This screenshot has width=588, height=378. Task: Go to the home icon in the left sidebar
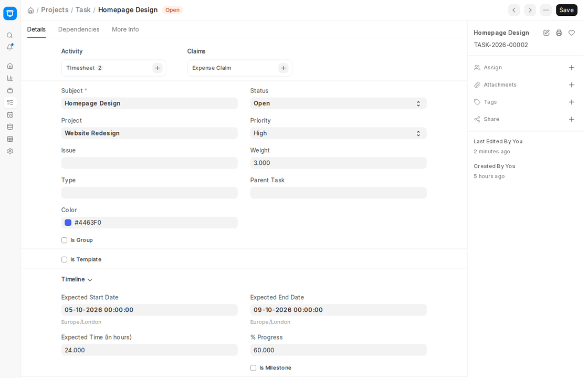[10, 66]
